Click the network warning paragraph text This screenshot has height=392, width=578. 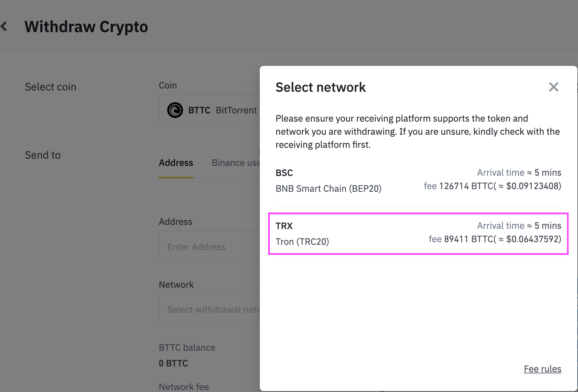[418, 131]
